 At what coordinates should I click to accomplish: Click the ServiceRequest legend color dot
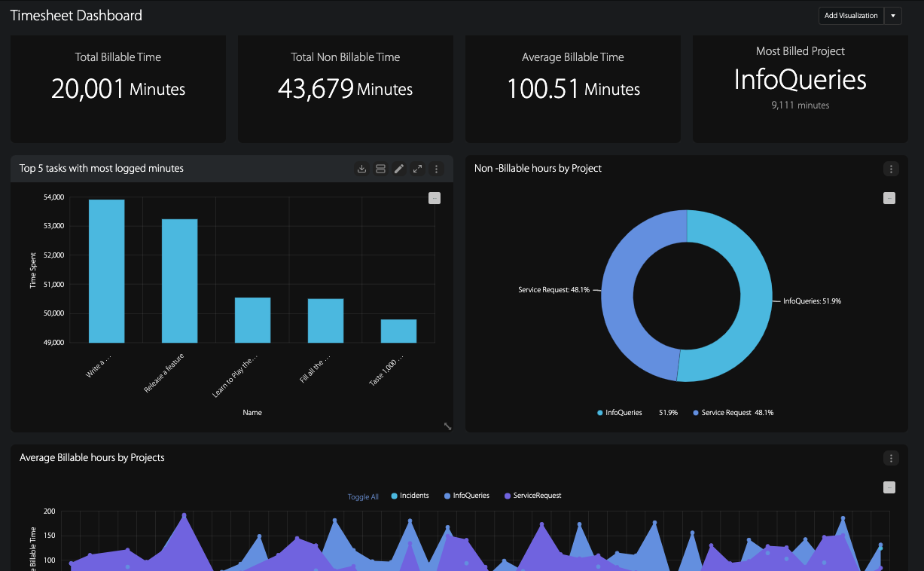pos(509,496)
